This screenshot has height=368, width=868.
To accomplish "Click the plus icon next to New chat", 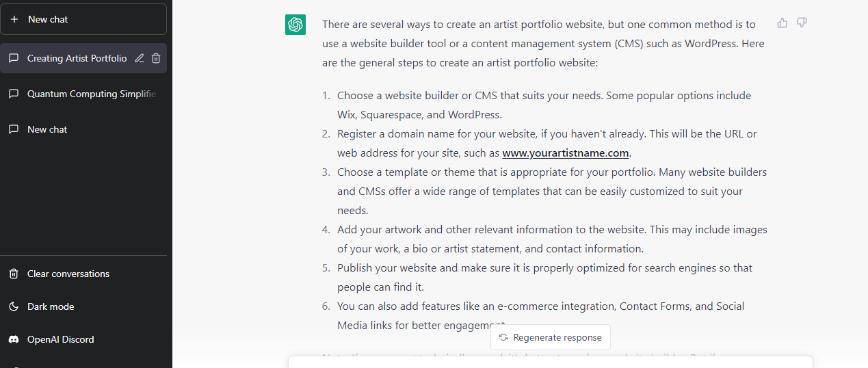I will pos(14,19).
